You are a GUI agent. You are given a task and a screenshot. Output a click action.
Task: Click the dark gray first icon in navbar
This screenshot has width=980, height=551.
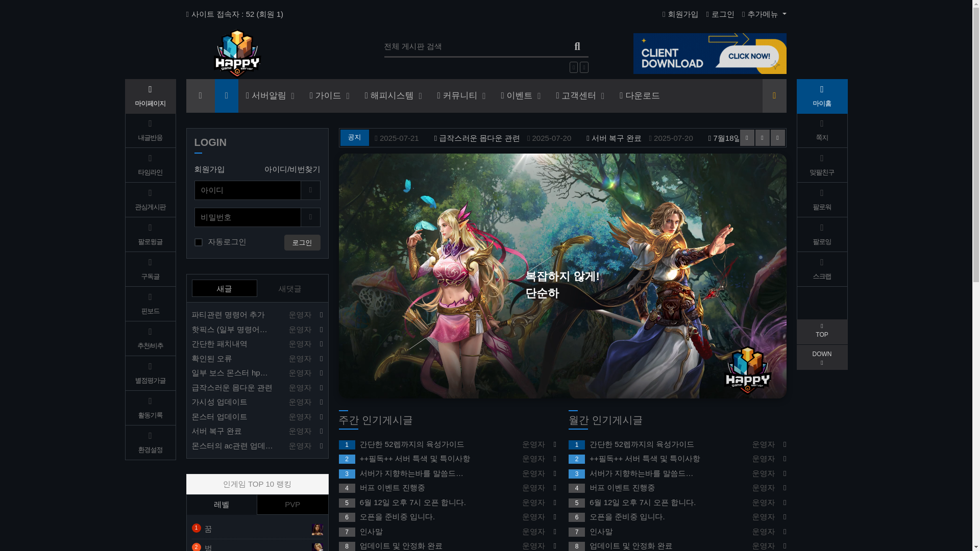(x=200, y=96)
